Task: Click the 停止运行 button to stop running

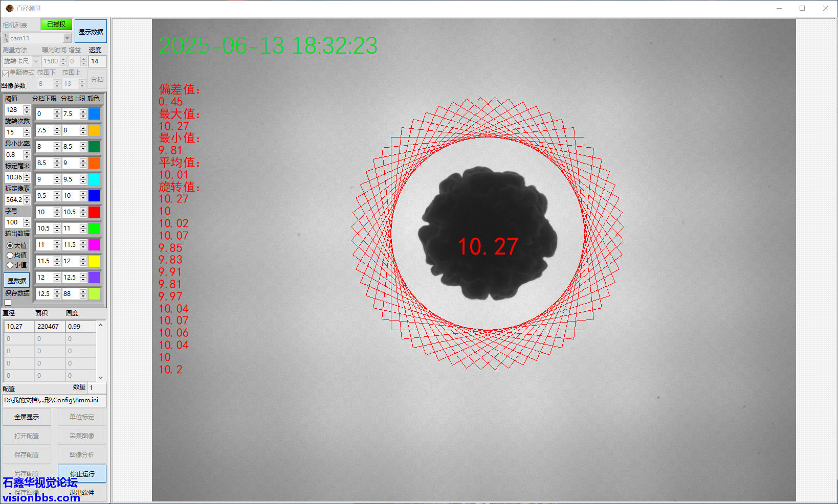Action: [x=81, y=473]
